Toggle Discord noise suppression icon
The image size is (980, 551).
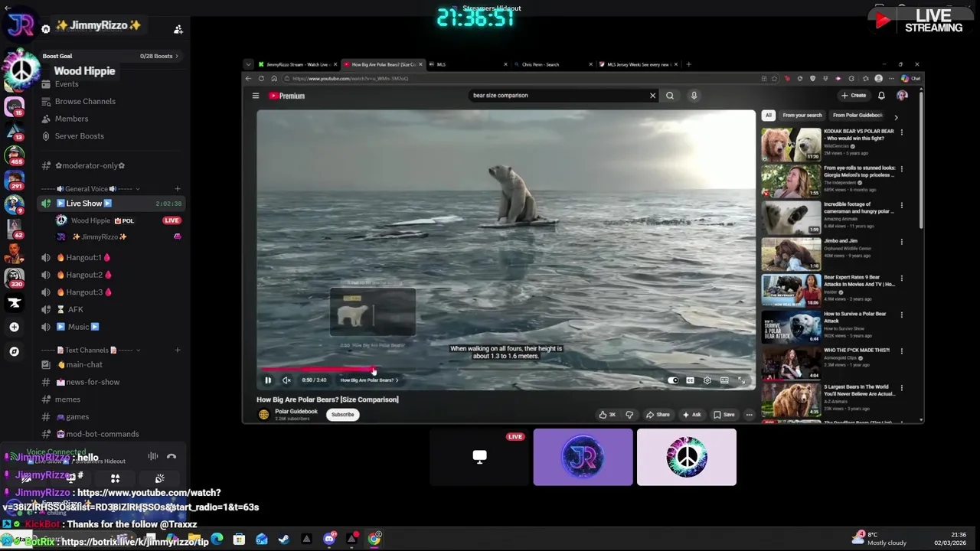(153, 457)
